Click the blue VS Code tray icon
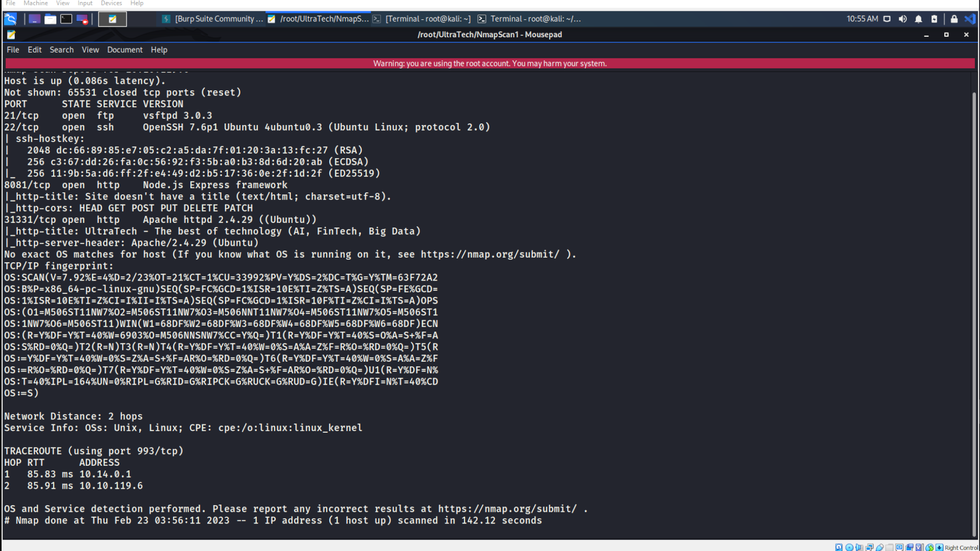This screenshot has width=980, height=551. 971,19
